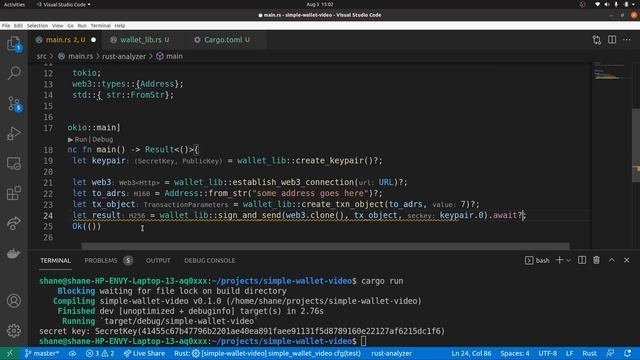This screenshot has width=640, height=360.
Task: Open the Terminal menu
Action: click(100, 25)
